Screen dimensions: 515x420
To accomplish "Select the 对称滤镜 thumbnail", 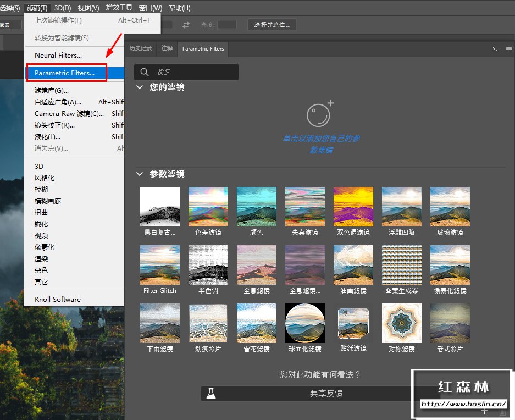I will tap(402, 323).
